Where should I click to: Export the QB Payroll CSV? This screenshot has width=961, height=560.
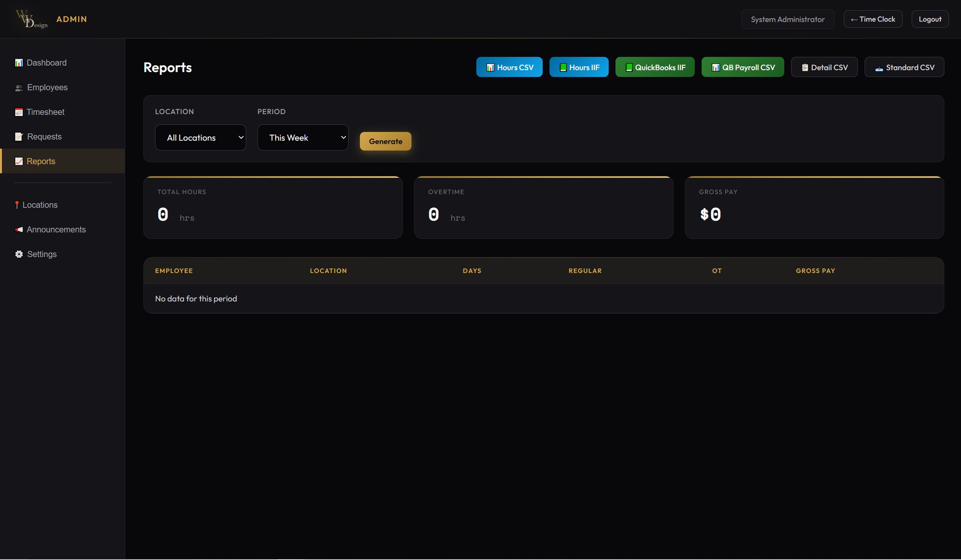742,67
